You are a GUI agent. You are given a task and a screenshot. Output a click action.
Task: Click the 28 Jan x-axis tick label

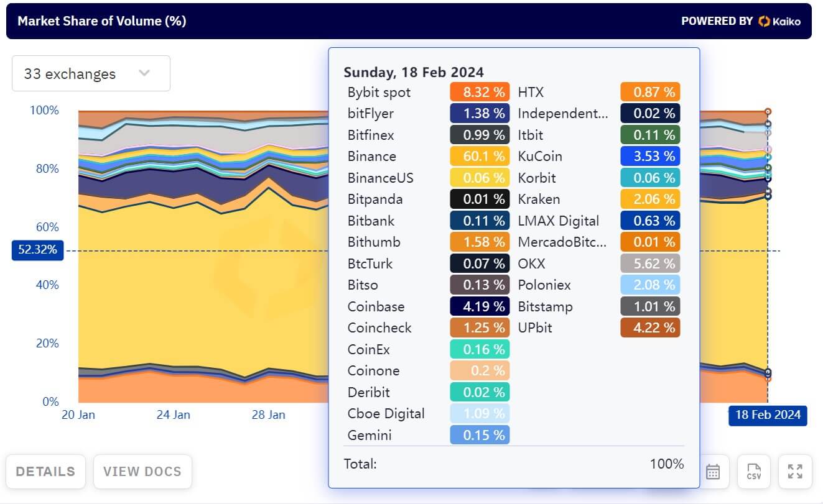[x=268, y=415]
